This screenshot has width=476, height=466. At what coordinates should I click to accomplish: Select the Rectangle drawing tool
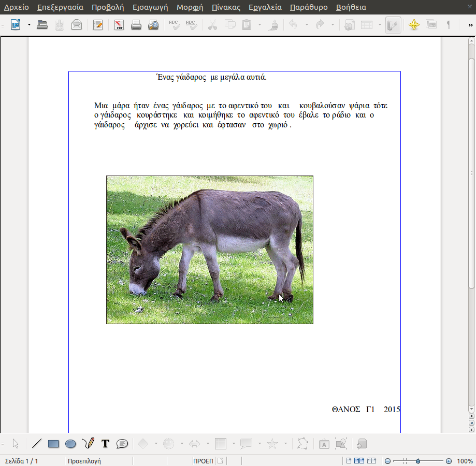53,444
